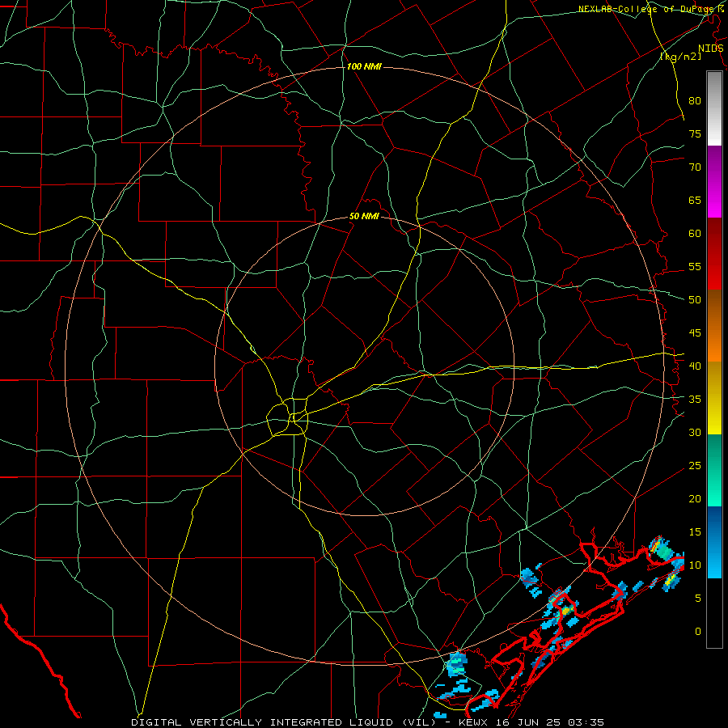
Task: Select the 5 value on the color scale
Action: click(x=698, y=599)
